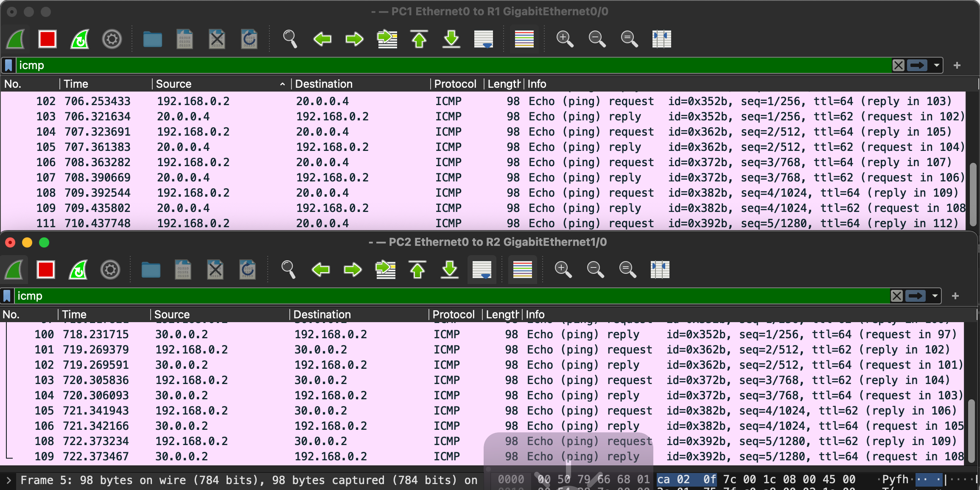Click go to specific packet in PC1 toolbar
This screenshot has height=490, width=980.
(x=387, y=39)
